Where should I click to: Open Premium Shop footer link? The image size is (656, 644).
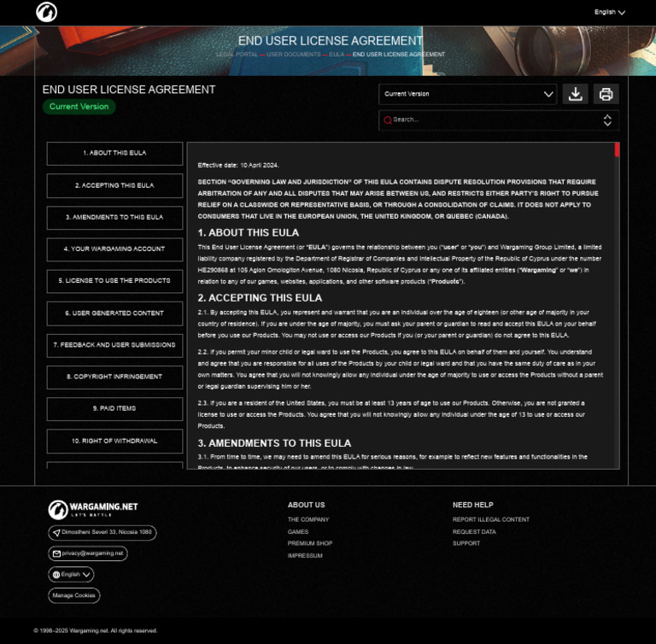coord(309,543)
